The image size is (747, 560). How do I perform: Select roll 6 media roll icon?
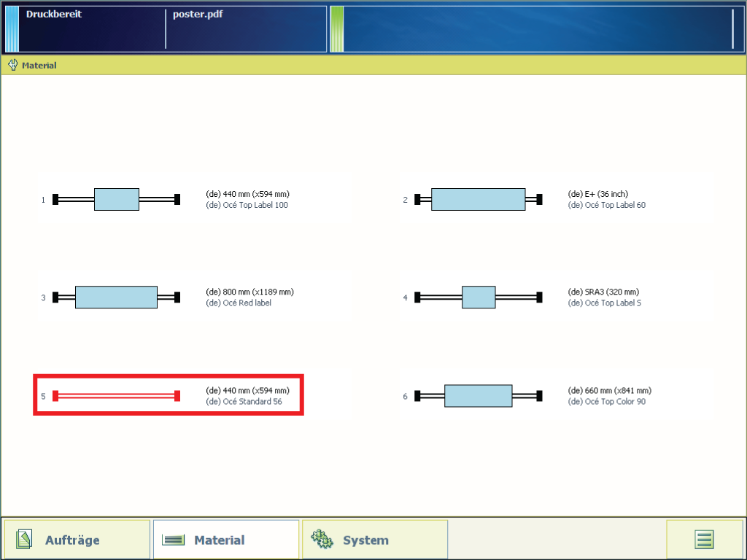point(479,396)
